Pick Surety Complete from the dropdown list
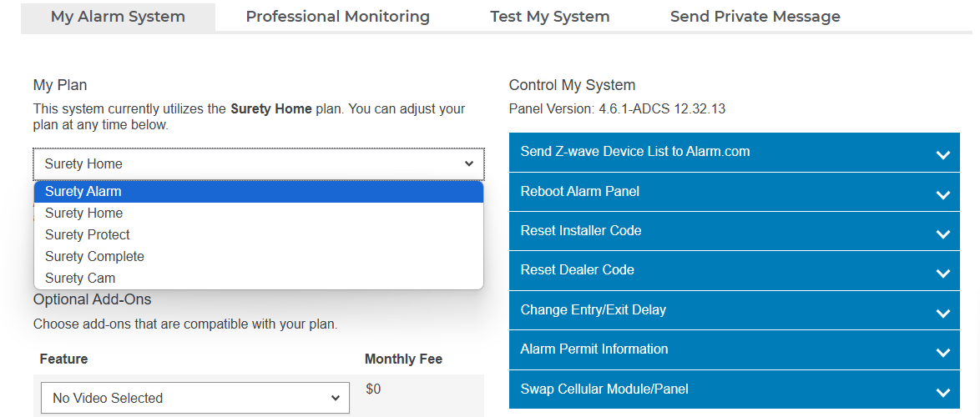Screen dimensions: 980x417 point(94,257)
